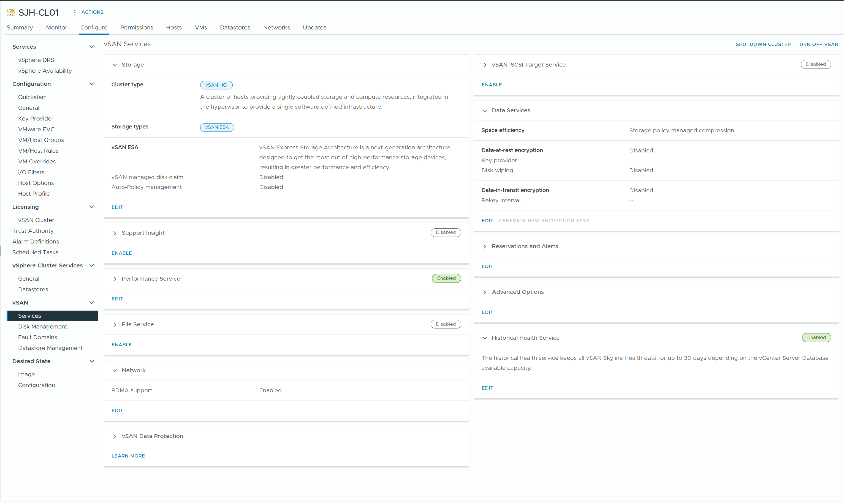Viewport: 844px width, 504px height.
Task: Click the Enabled badge on Historical Health Service
Action: pos(816,337)
